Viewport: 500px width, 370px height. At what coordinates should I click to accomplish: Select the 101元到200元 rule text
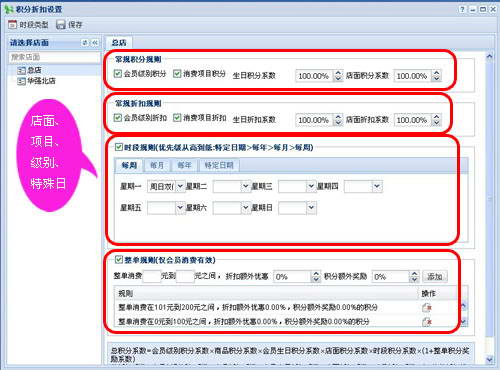248,307
